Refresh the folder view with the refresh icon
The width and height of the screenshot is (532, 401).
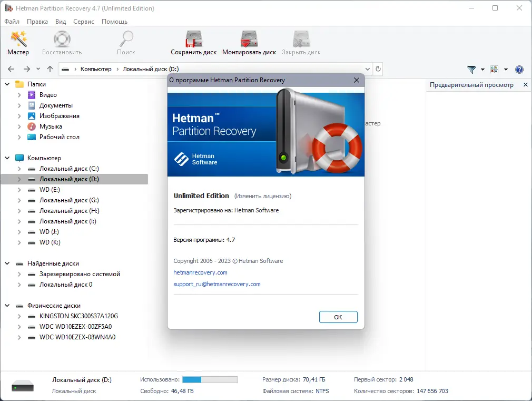click(x=378, y=69)
